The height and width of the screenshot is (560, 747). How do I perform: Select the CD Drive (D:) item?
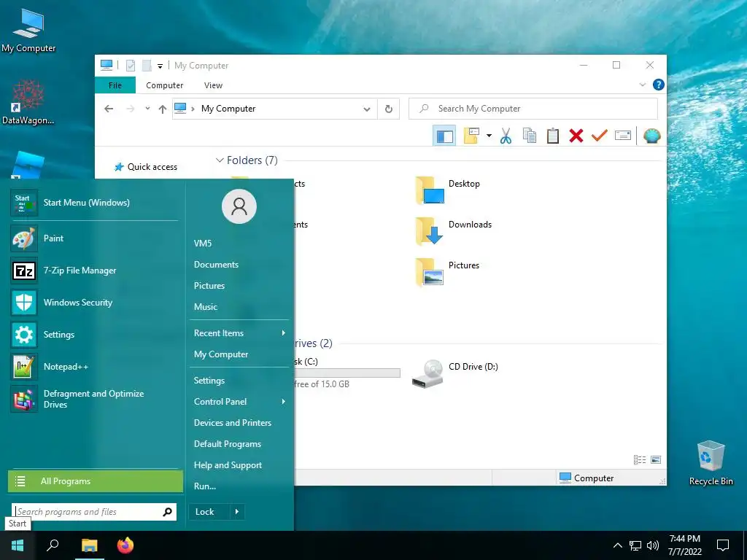pos(455,374)
